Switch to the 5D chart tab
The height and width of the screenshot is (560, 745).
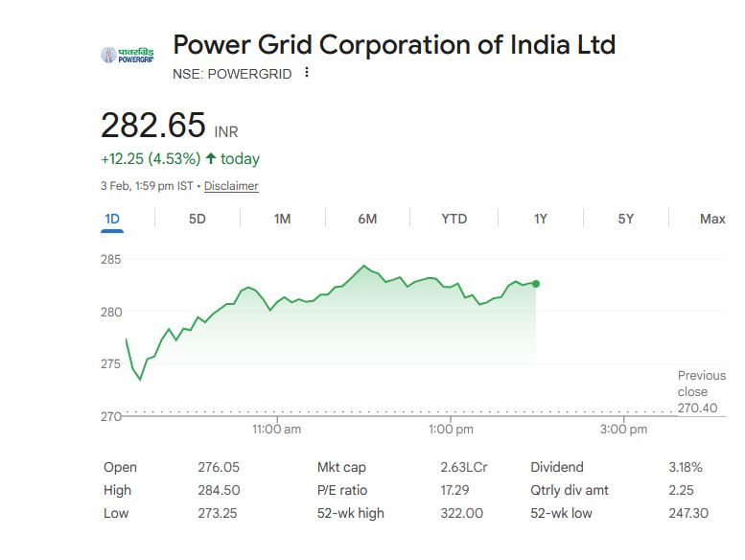[197, 219]
